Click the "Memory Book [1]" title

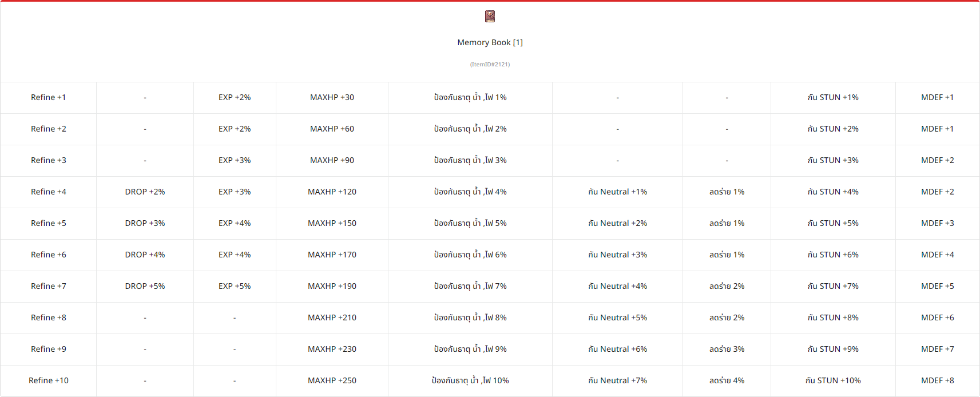(x=490, y=42)
